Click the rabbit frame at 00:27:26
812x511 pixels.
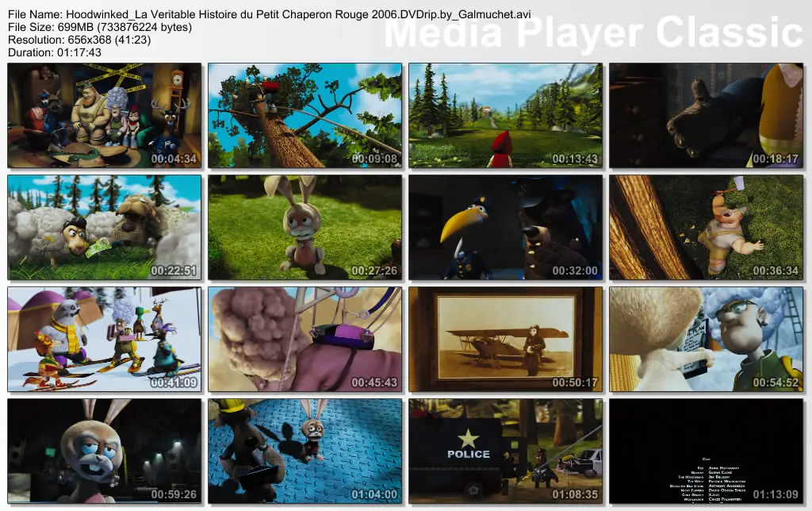point(305,228)
